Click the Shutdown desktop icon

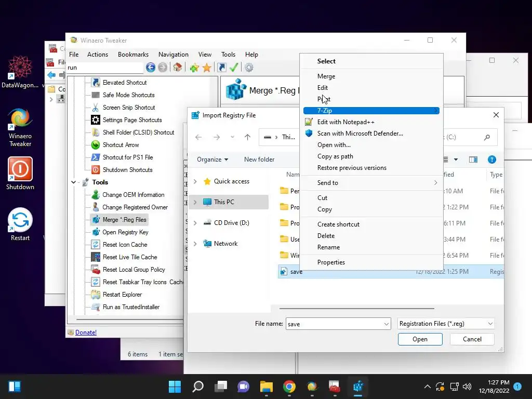pos(20,173)
